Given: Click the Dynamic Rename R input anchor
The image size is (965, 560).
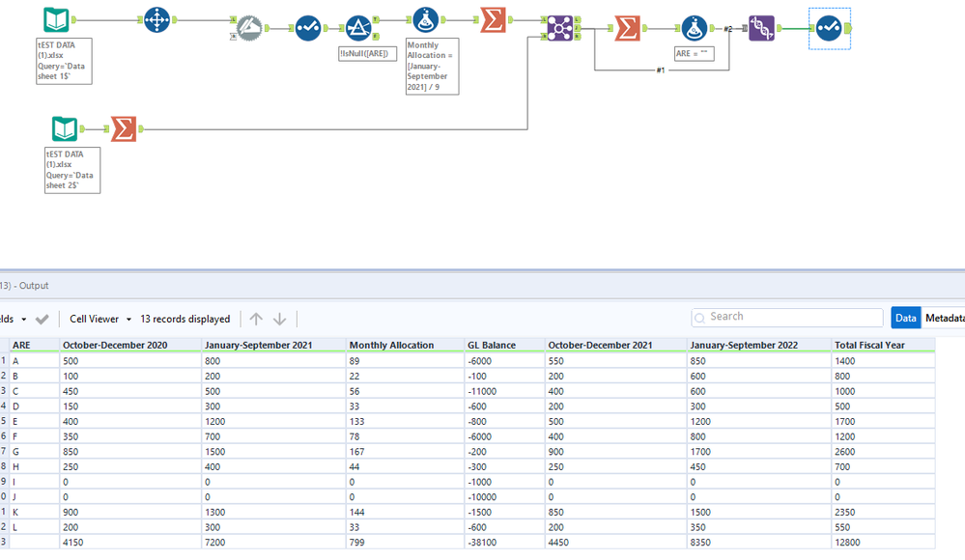Looking at the screenshot, I should (x=233, y=37).
